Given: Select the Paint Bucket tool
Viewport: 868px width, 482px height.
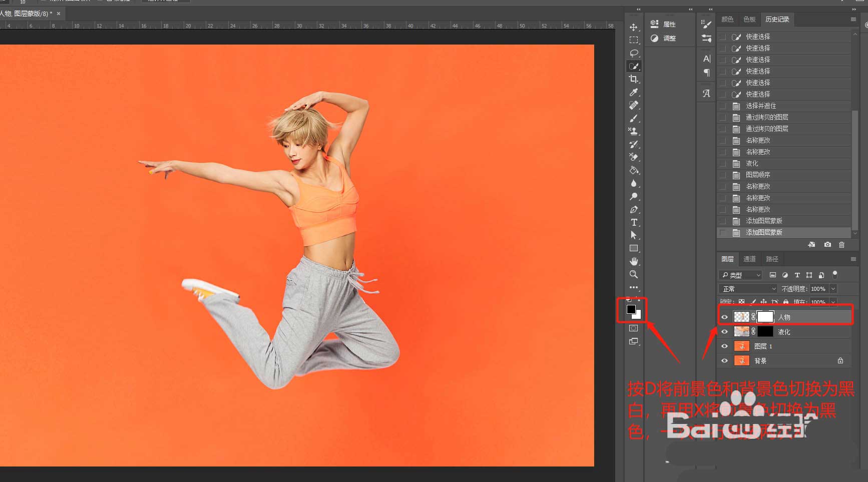Looking at the screenshot, I should [x=634, y=170].
